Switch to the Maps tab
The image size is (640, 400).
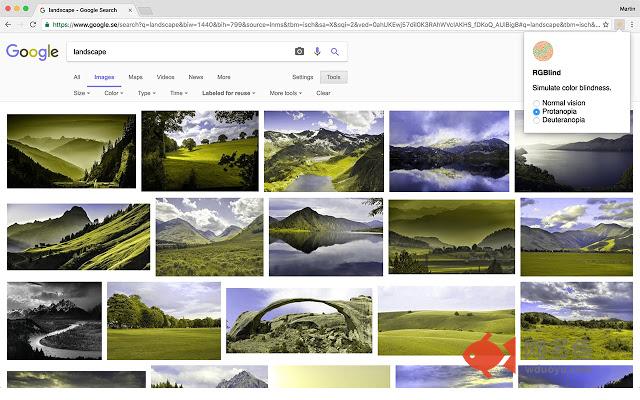pos(136,77)
